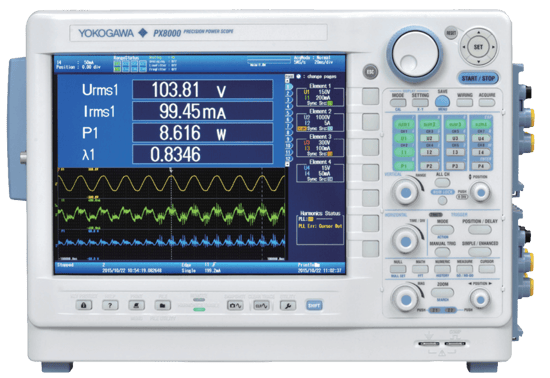Toggle the green I1 channel key
The width and height of the screenshot is (550, 378).
404,152
